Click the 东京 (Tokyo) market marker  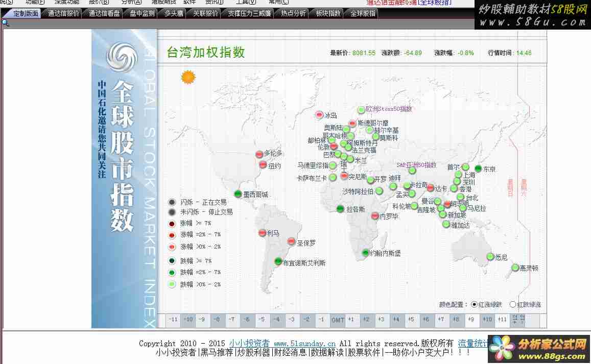(x=478, y=168)
